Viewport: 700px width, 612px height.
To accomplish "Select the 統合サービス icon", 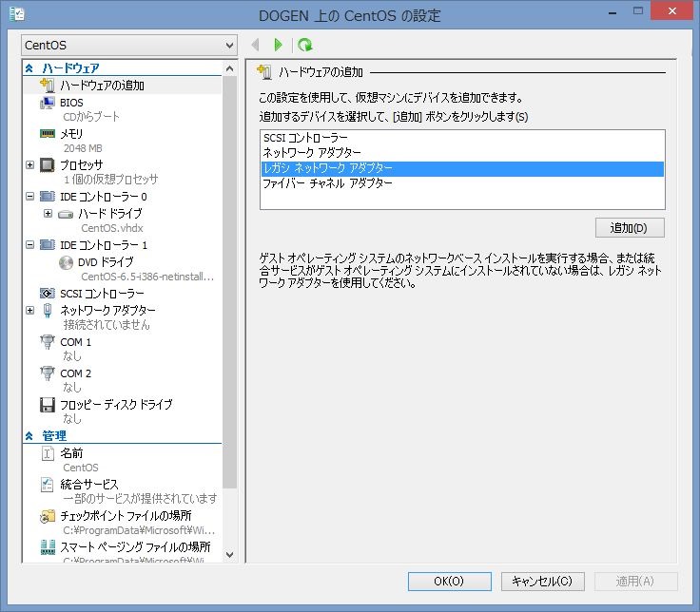I will 48,485.
